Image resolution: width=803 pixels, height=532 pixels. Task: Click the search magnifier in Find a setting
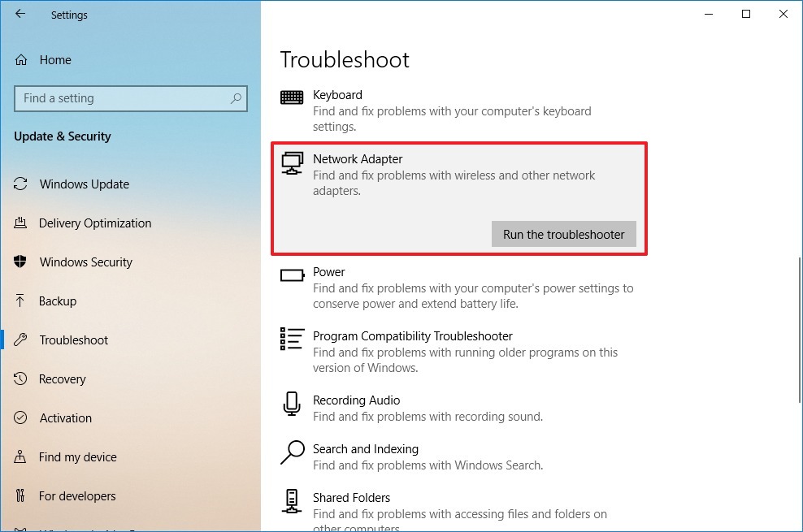click(x=236, y=98)
